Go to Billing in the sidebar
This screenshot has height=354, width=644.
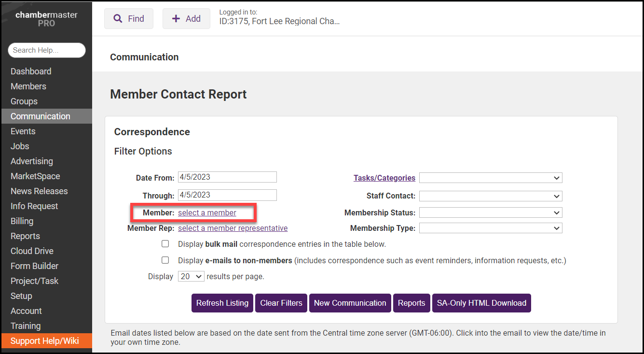tap(22, 221)
